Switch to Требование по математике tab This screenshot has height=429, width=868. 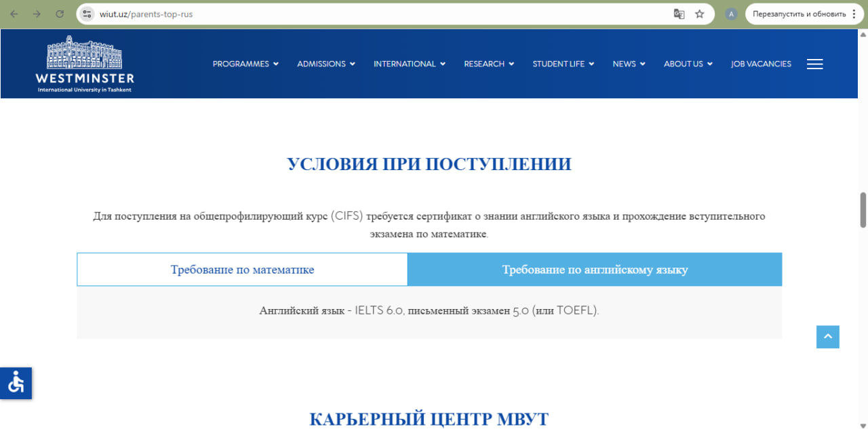[x=242, y=270]
